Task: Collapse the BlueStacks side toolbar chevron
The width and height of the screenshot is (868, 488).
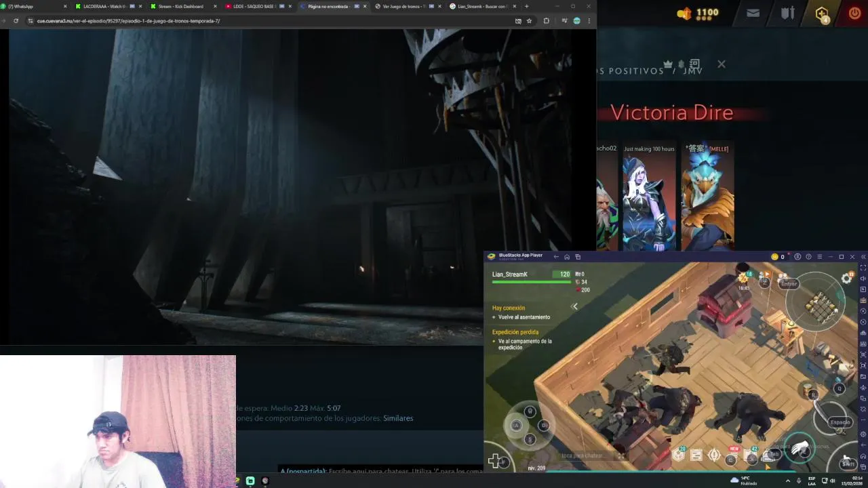Action: coord(863,257)
